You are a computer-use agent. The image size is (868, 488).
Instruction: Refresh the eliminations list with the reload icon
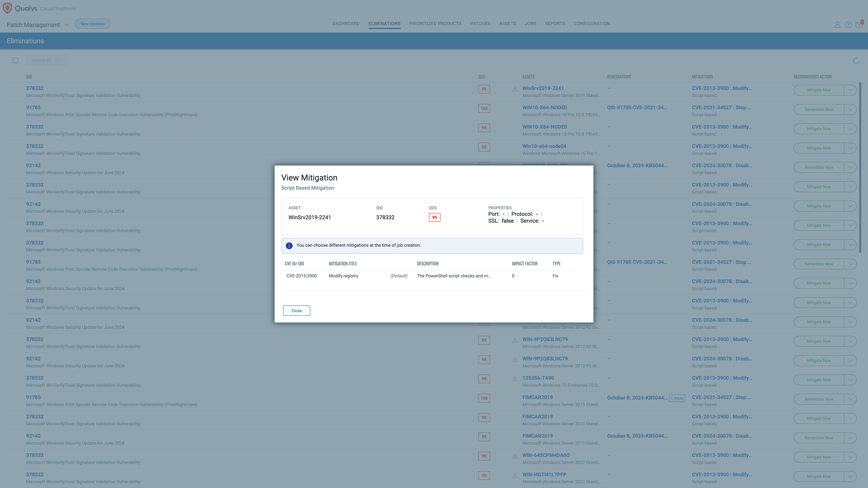[856, 61]
